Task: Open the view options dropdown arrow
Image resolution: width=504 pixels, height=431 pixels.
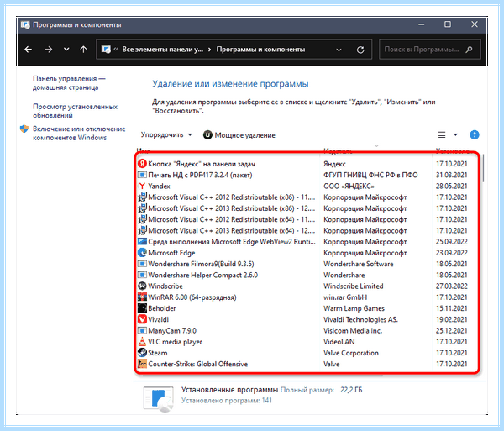Action: pyautogui.click(x=455, y=134)
